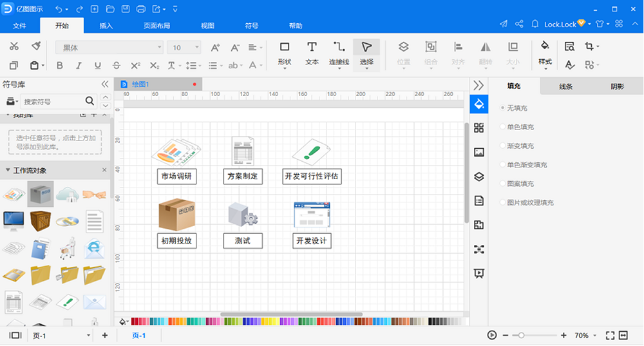Click the format painter brush icon
Screen dimensions: 644x346
point(36,46)
